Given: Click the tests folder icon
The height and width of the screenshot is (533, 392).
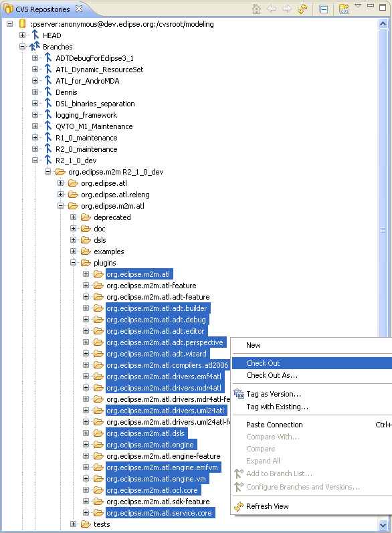Looking at the screenshot, I should point(86,524).
